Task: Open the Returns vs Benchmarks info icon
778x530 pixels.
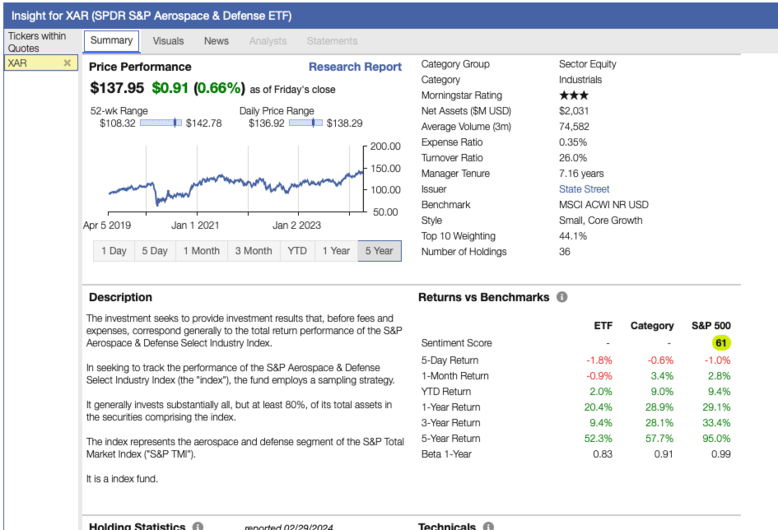Action: [x=562, y=297]
